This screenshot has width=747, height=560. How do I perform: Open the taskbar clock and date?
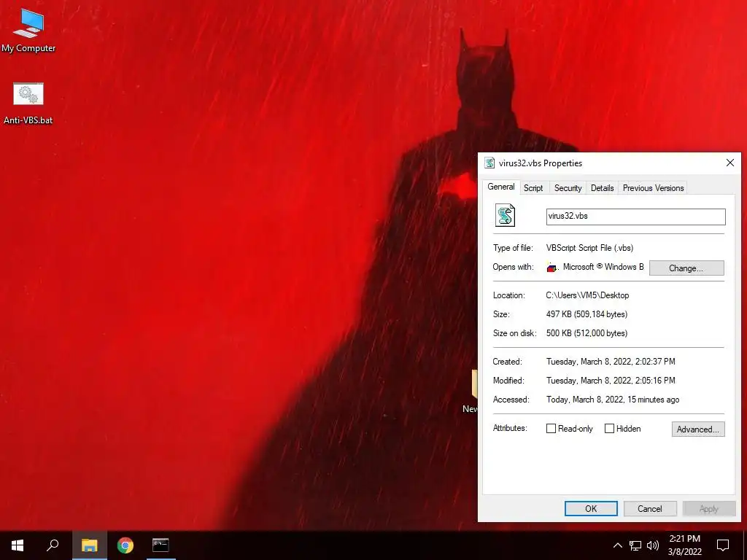click(x=684, y=545)
